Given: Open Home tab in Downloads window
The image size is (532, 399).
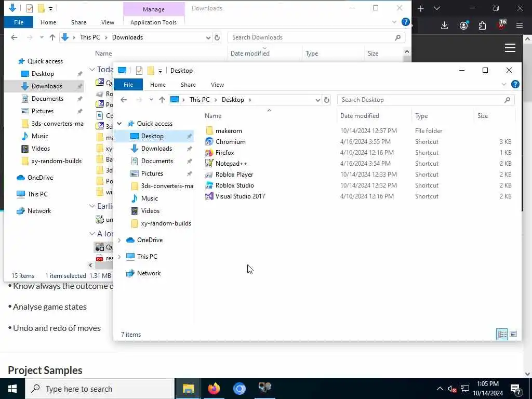Looking at the screenshot, I should [48, 22].
